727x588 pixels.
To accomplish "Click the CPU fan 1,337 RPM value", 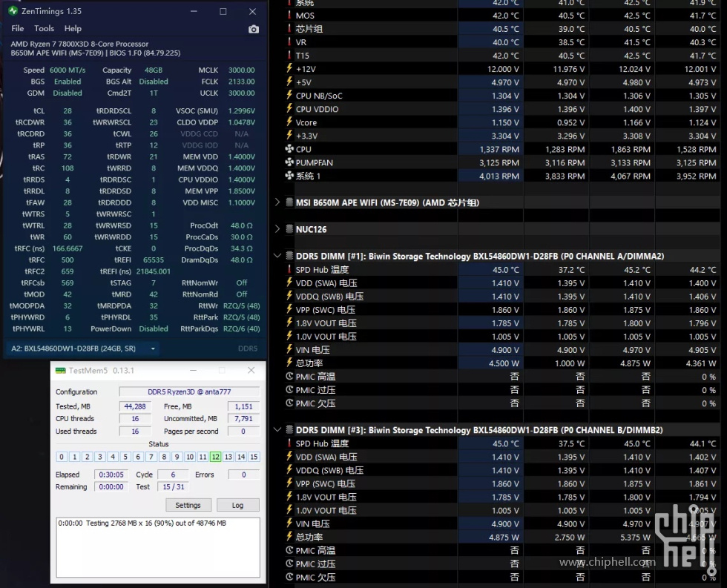I will pyautogui.click(x=499, y=149).
